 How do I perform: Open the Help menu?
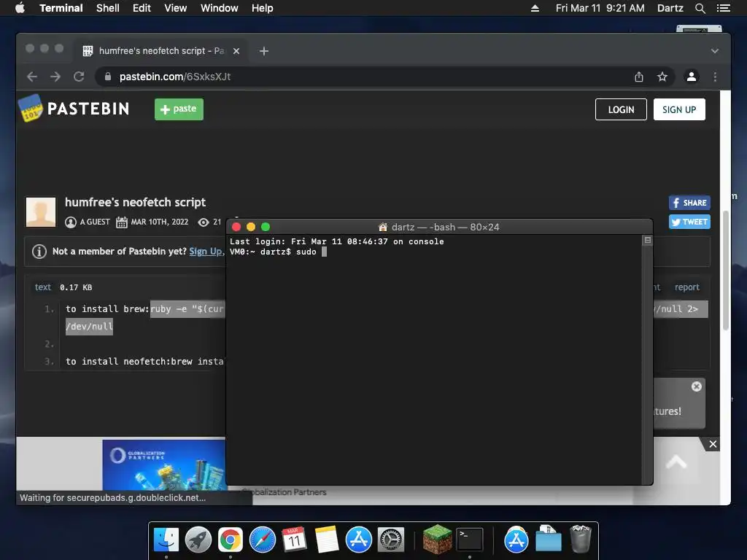pyautogui.click(x=262, y=8)
